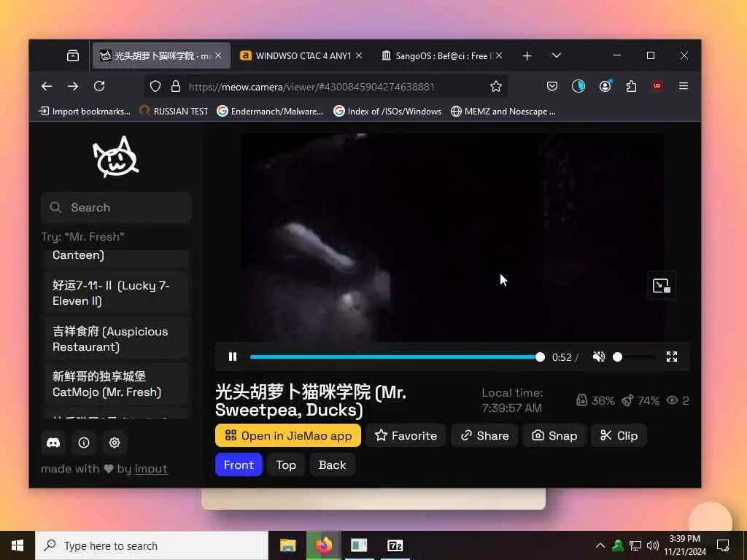Click the Share button
Image resolution: width=747 pixels, height=560 pixels.
pos(484,435)
